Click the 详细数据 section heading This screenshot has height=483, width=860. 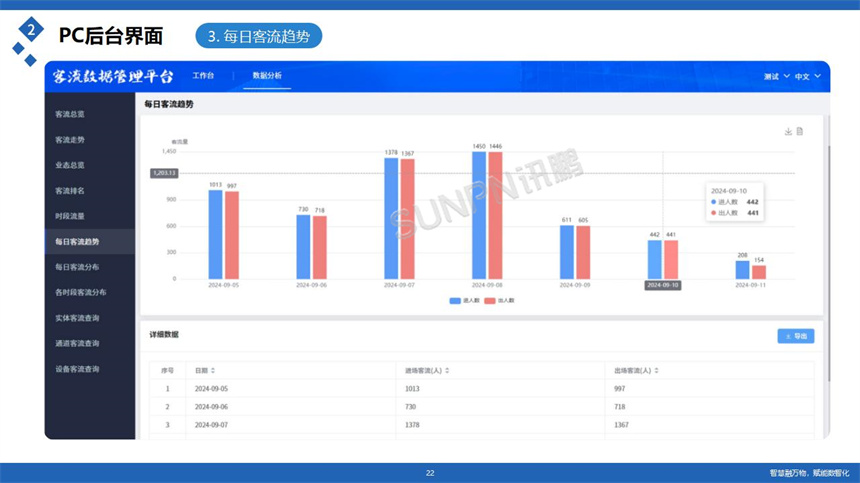[164, 334]
